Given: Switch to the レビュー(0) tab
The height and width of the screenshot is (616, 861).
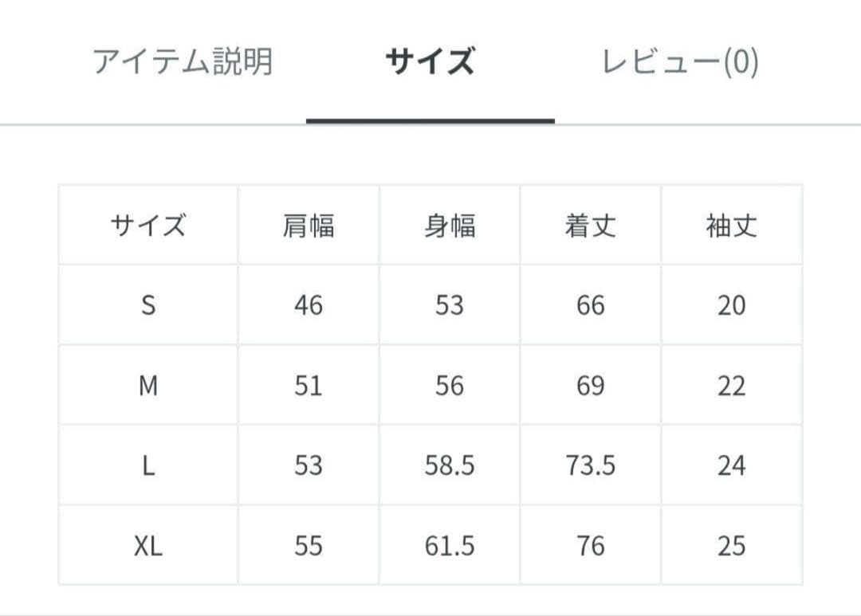Looking at the screenshot, I should point(679,61).
